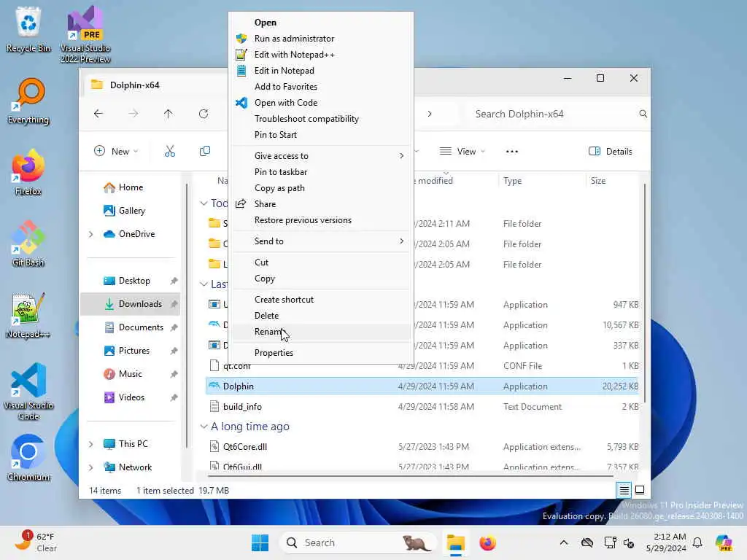Select Create shortcut menu item

pos(320,300)
